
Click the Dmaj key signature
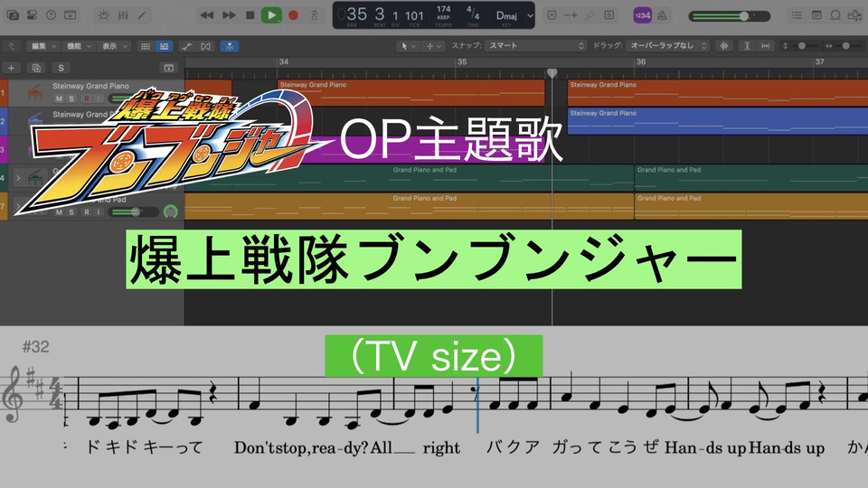[506, 15]
